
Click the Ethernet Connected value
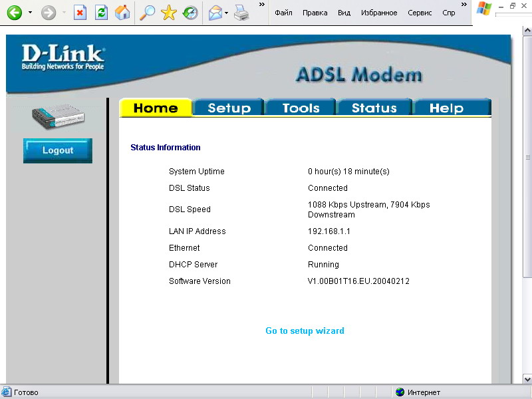[328, 248]
